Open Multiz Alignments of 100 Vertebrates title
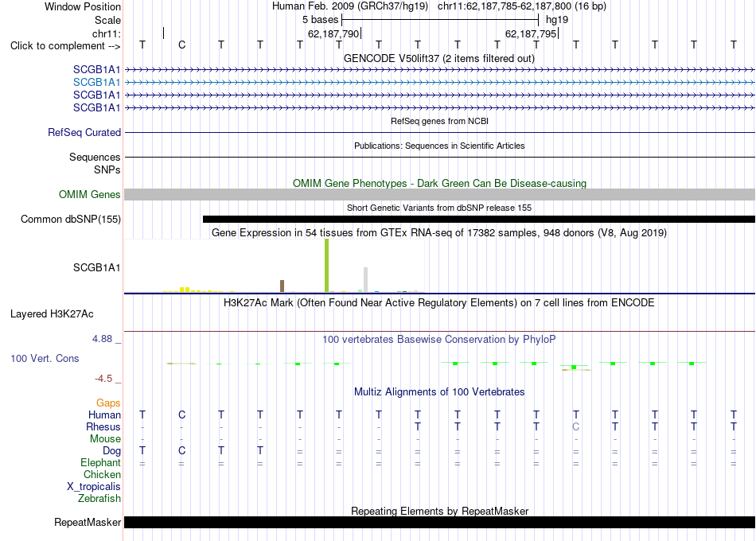Viewport: 756px width, 541px height. point(439,392)
